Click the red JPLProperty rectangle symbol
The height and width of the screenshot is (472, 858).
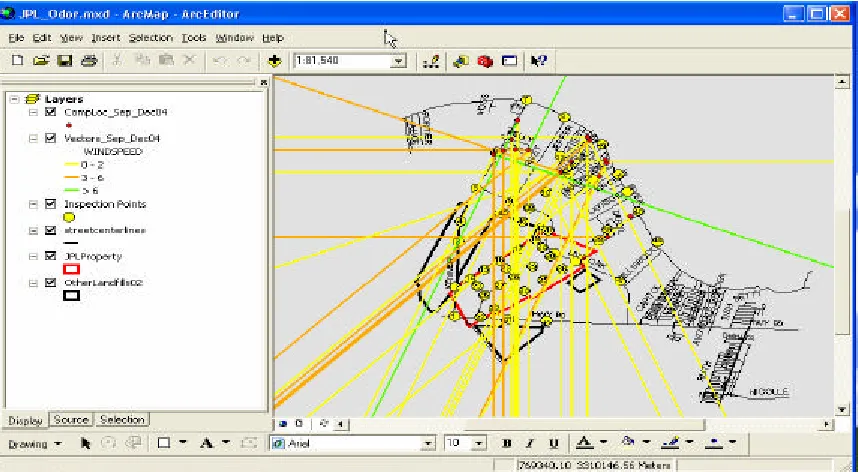[72, 269]
